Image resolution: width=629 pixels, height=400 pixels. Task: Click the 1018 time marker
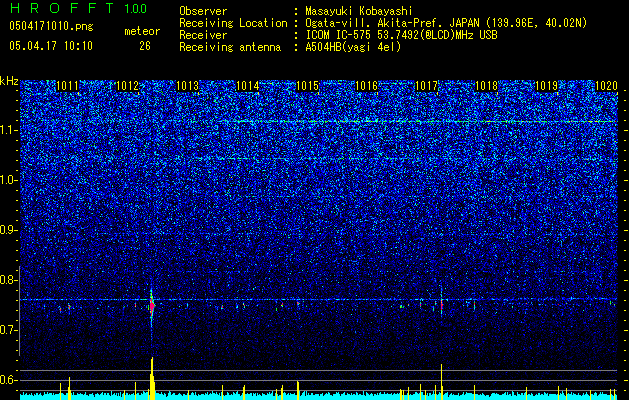487,86
